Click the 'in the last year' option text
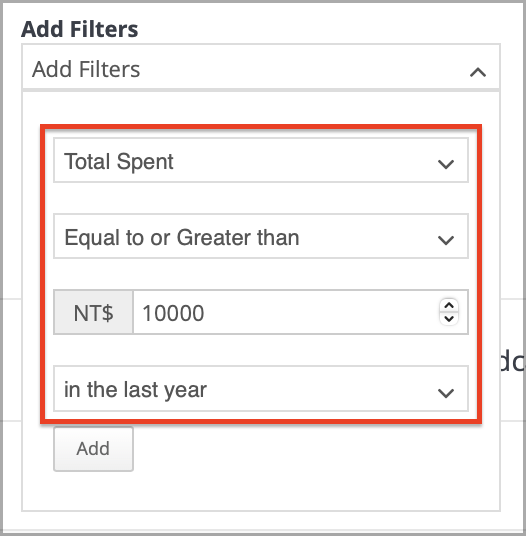The height and width of the screenshot is (536, 526). click(x=135, y=390)
